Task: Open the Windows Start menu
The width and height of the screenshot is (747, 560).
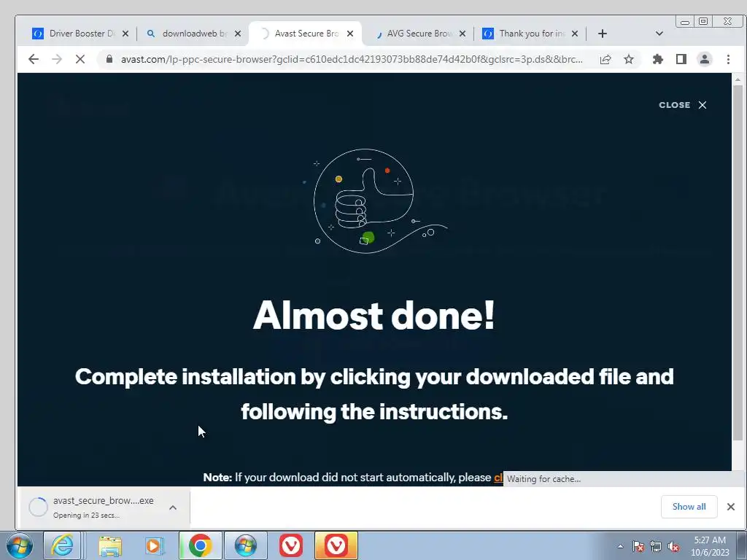Action: 19,545
